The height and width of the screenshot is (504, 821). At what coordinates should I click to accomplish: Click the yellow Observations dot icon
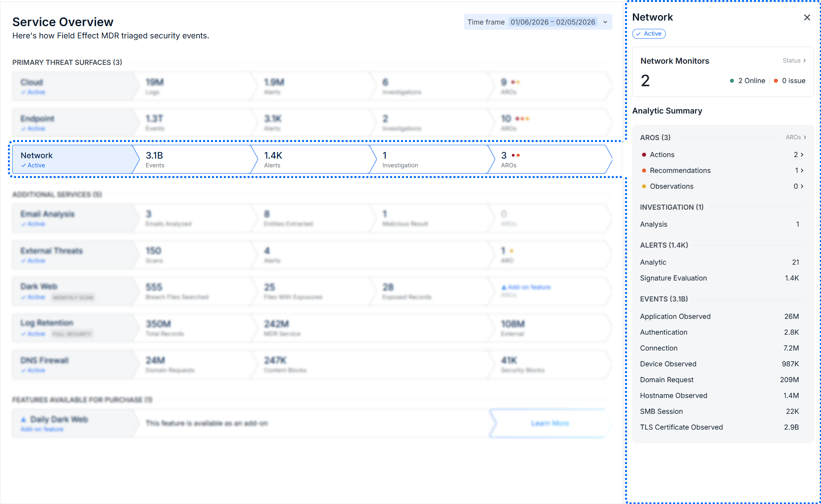coord(644,186)
